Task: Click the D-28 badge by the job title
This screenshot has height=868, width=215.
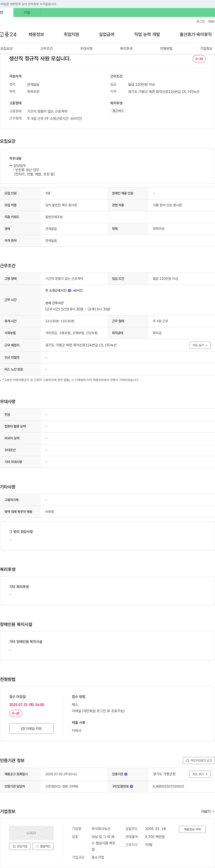Action: (x=199, y=59)
